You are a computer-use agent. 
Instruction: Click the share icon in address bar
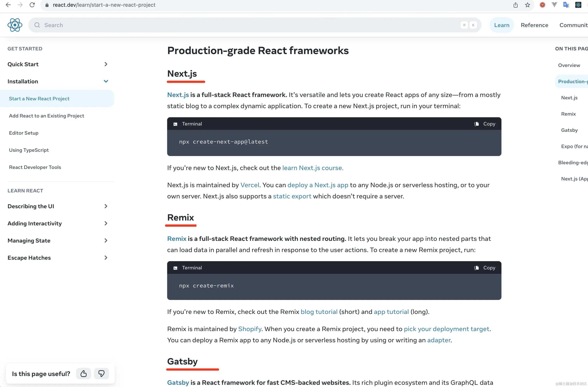pyautogui.click(x=516, y=5)
